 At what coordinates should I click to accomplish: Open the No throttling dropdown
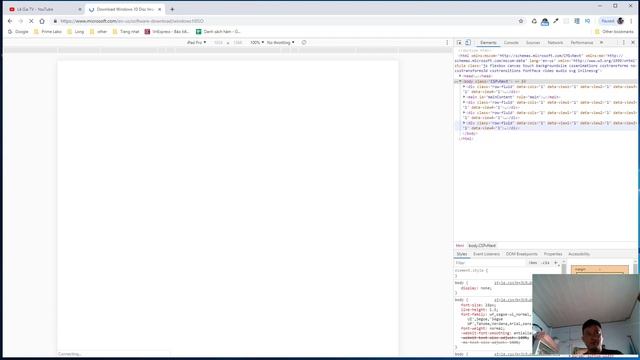[280, 42]
